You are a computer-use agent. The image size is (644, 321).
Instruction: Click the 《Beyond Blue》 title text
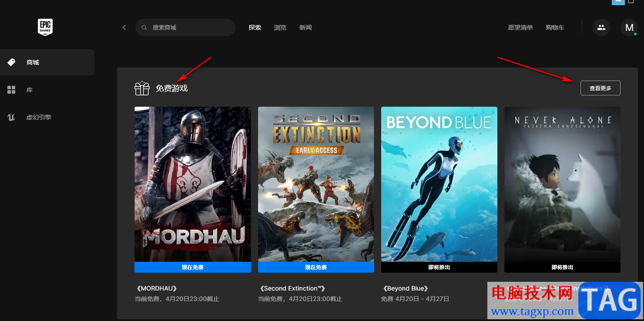tap(406, 288)
